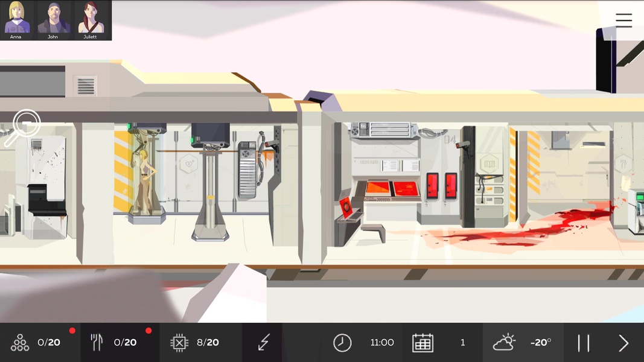644x362 pixels.
Task: Click the ceiling-mounted scanner pedestal
Action: point(210,180)
